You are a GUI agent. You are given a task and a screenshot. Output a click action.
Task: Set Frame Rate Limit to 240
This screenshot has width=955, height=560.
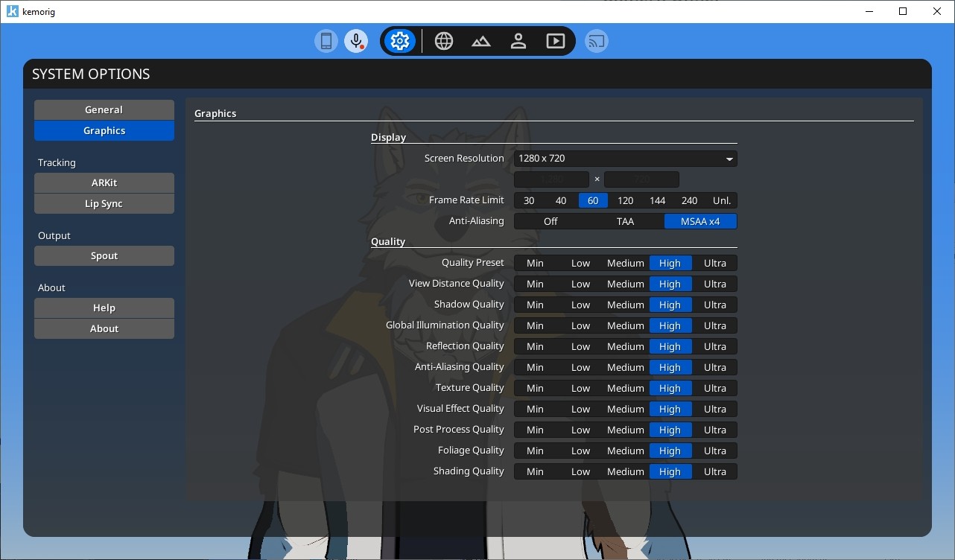tap(689, 200)
